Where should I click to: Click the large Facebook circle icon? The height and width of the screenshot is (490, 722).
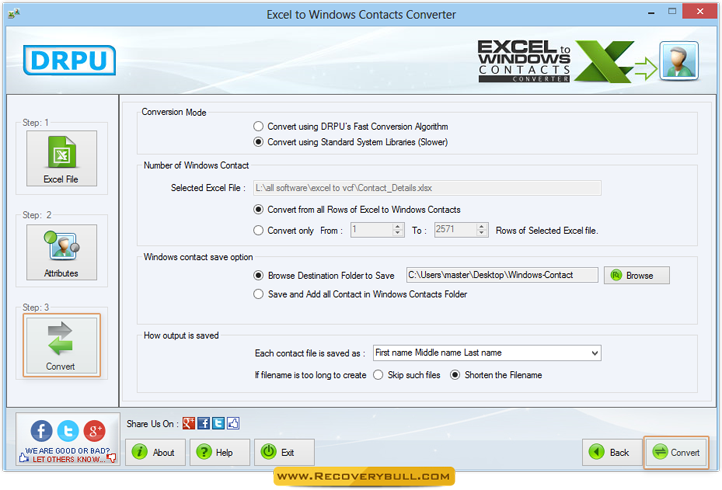click(x=41, y=431)
